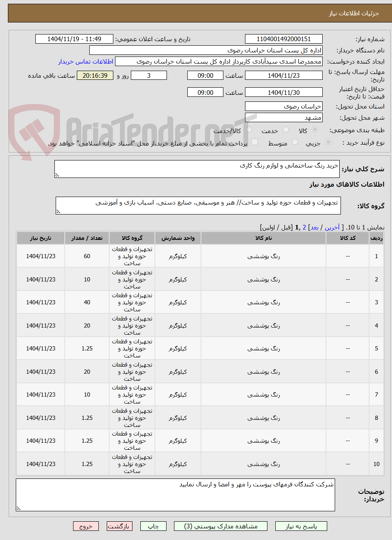Click the goods group textarea
This screenshot has height=540, width=392.
coord(198,206)
